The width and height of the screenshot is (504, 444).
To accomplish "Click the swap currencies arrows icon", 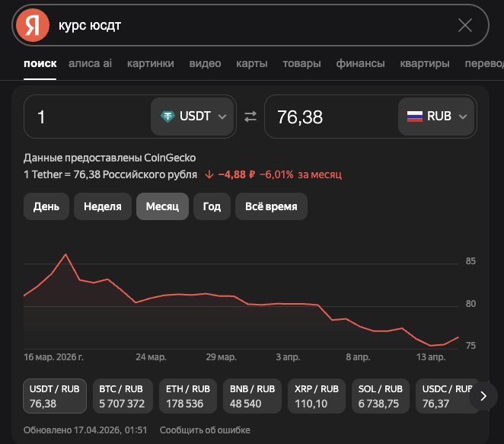I will coord(250,117).
